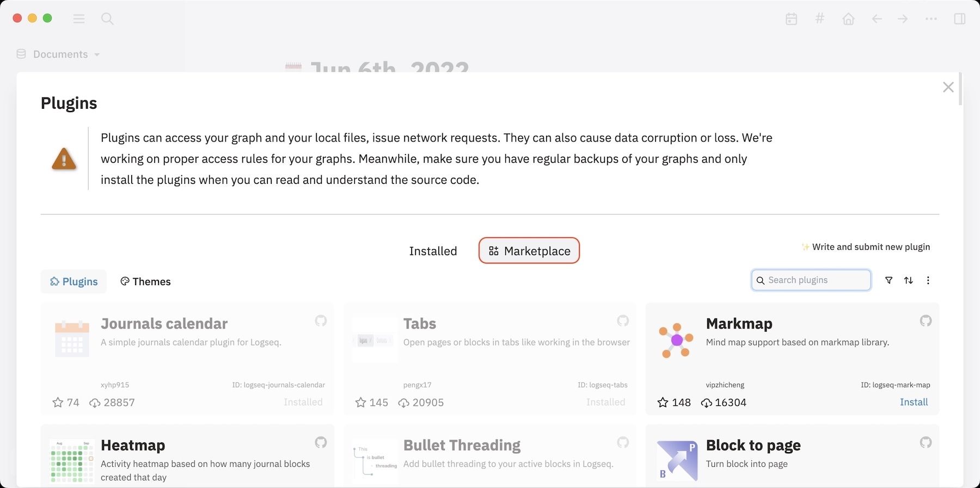This screenshot has height=488, width=980.
Task: Close the Plugins dialog
Action: pyautogui.click(x=948, y=87)
